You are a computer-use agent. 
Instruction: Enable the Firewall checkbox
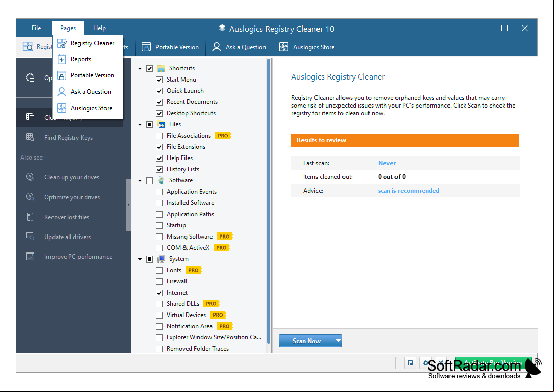click(x=160, y=282)
